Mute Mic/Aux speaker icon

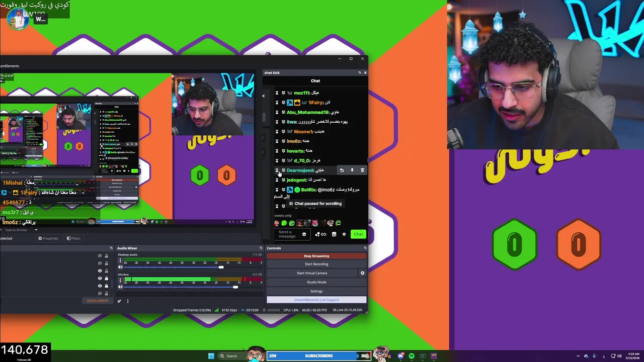pos(120,287)
